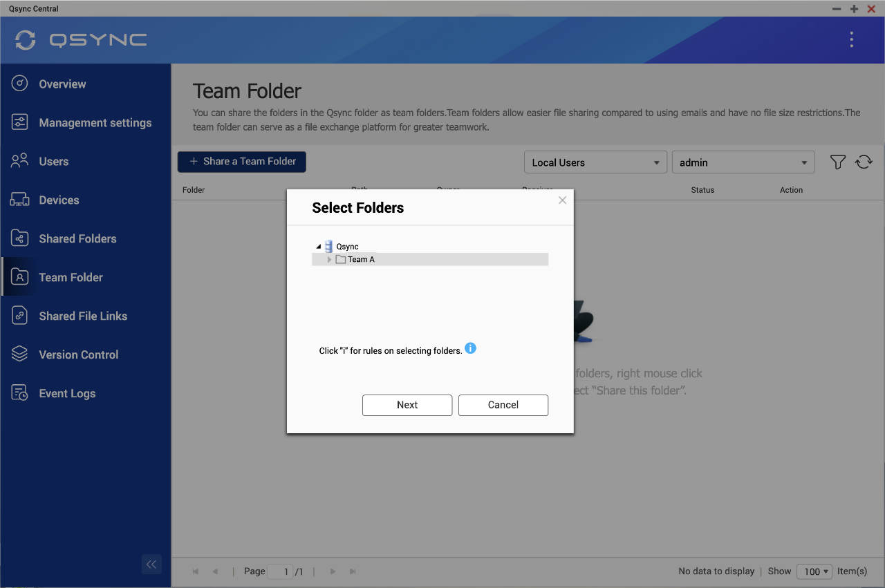Select Team A row in folder tree
Image resolution: width=885 pixels, height=588 pixels.
430,260
